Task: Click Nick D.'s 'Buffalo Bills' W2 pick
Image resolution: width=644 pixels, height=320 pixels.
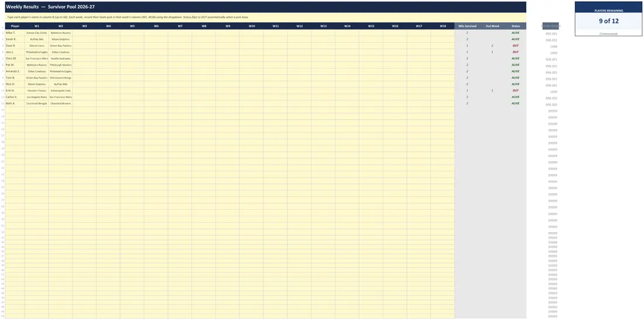Action: [x=60, y=84]
